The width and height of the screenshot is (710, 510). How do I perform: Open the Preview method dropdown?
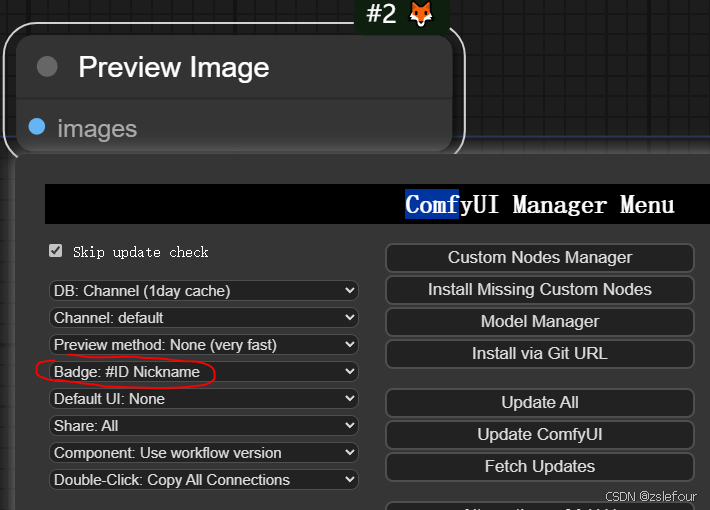click(204, 345)
